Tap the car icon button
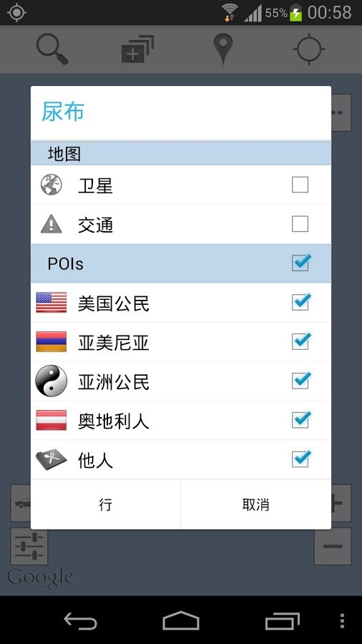Image resolution: width=362 pixels, height=644 pixels. [x=21, y=503]
